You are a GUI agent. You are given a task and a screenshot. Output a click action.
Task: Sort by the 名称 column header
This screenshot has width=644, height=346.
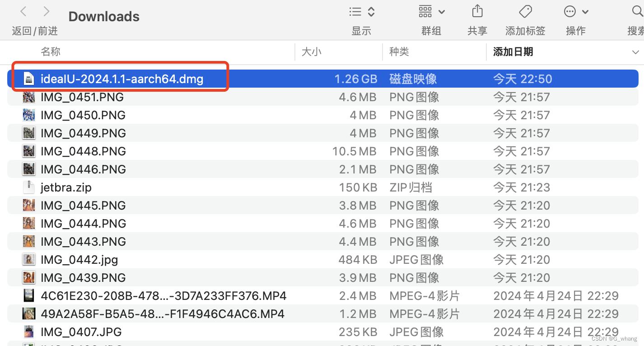tap(51, 51)
